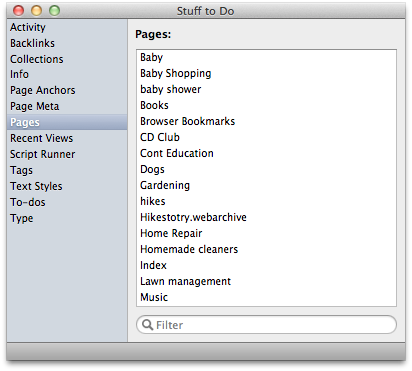Pick the Home Repair page

266,233
